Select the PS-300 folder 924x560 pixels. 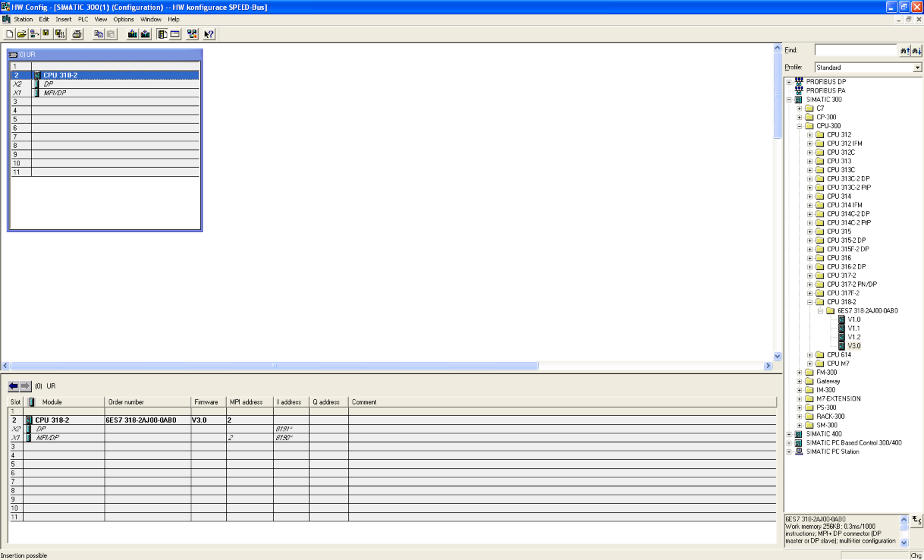[x=826, y=407]
